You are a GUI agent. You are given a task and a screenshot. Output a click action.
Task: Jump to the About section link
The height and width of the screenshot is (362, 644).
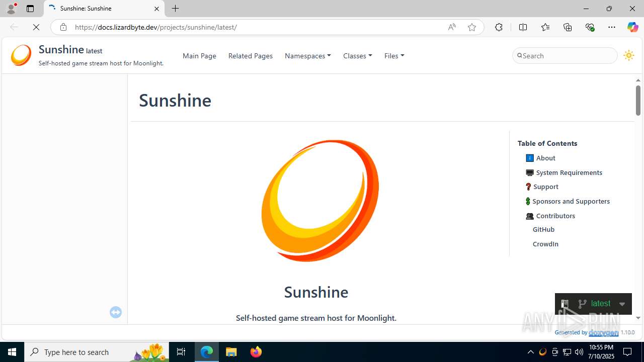point(546,158)
